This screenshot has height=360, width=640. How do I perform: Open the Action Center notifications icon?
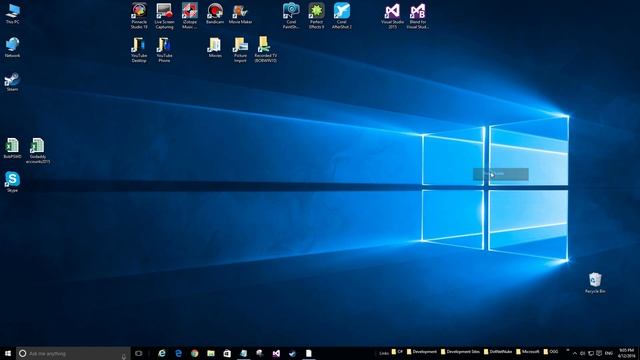(x=599, y=353)
